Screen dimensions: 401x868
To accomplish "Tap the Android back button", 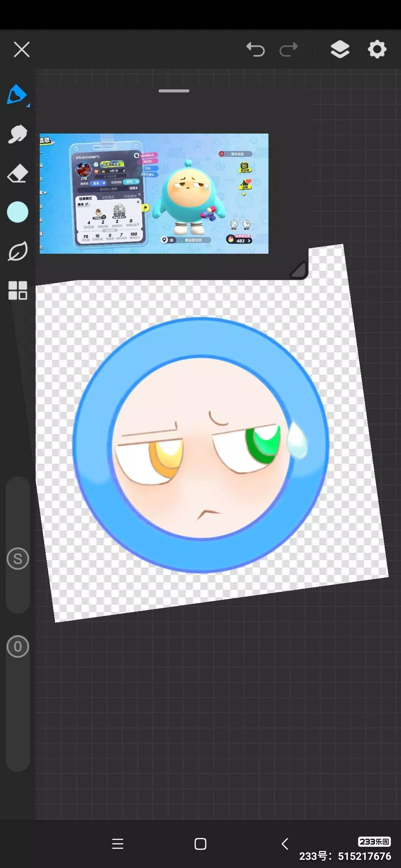I will click(x=285, y=844).
